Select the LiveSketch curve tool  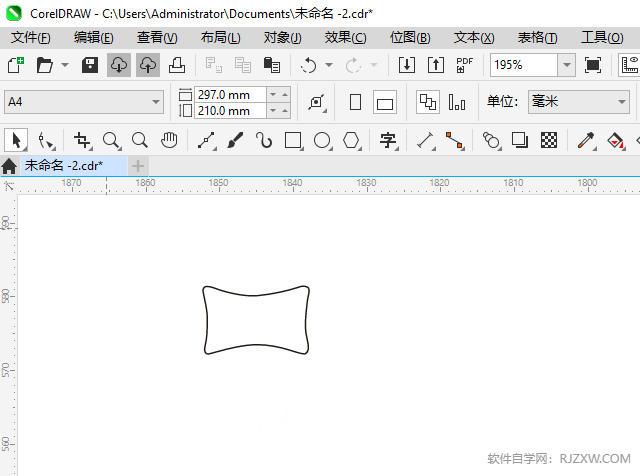pyautogui.click(x=264, y=141)
